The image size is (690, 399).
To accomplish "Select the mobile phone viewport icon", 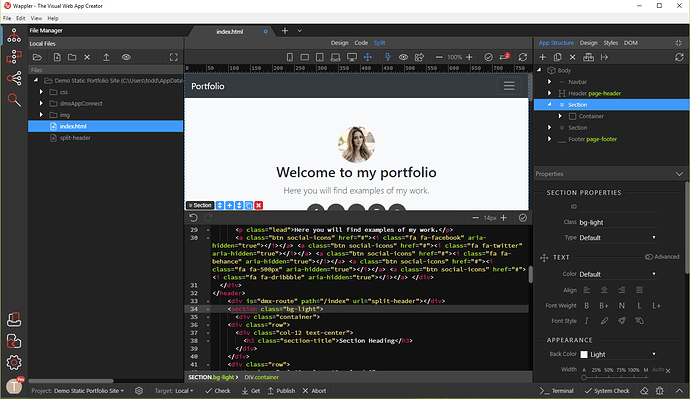I will coord(290,57).
